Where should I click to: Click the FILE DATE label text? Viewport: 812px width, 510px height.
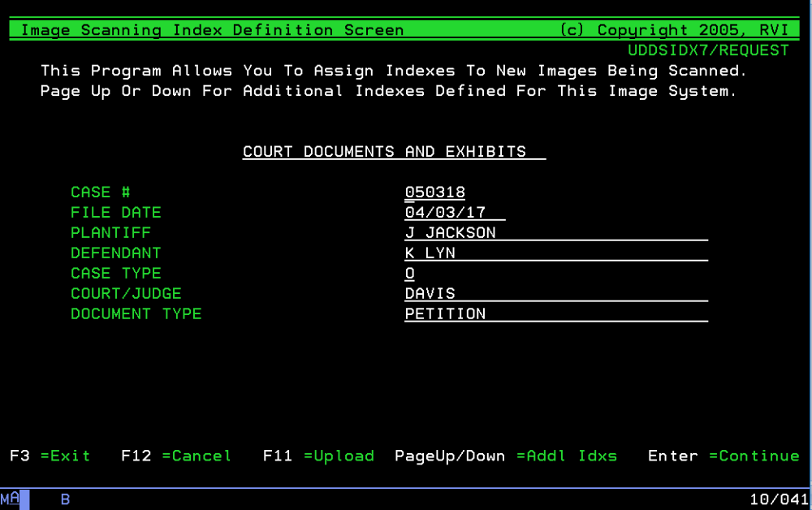(x=115, y=212)
